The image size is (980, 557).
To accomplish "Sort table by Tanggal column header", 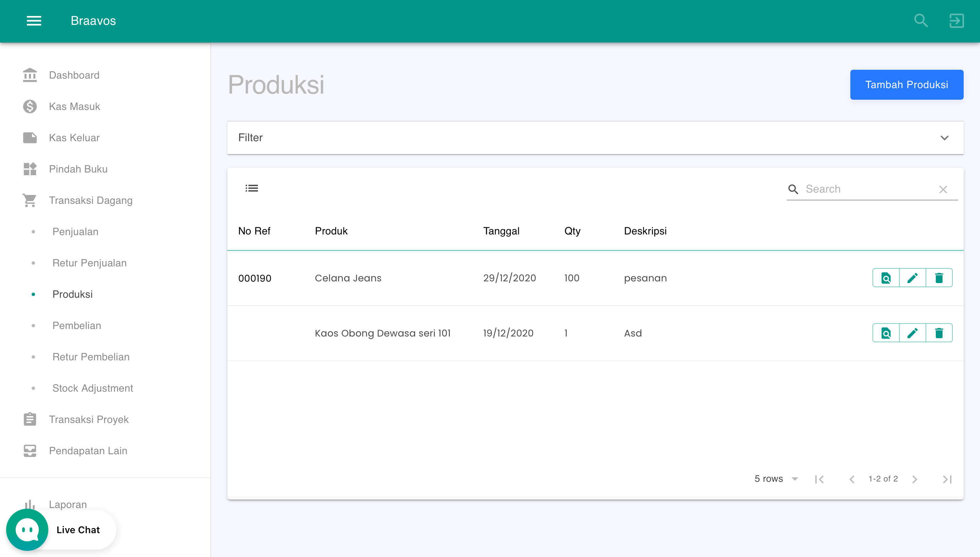I will click(501, 231).
